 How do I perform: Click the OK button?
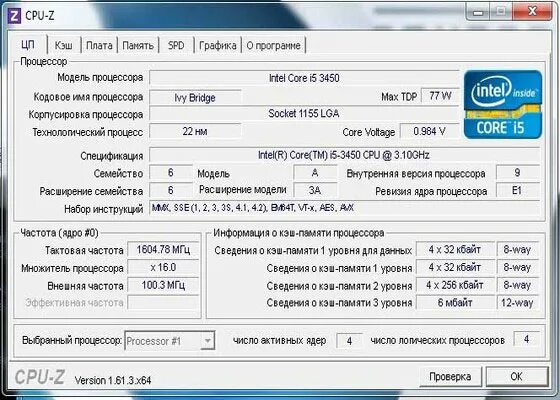tap(516, 376)
